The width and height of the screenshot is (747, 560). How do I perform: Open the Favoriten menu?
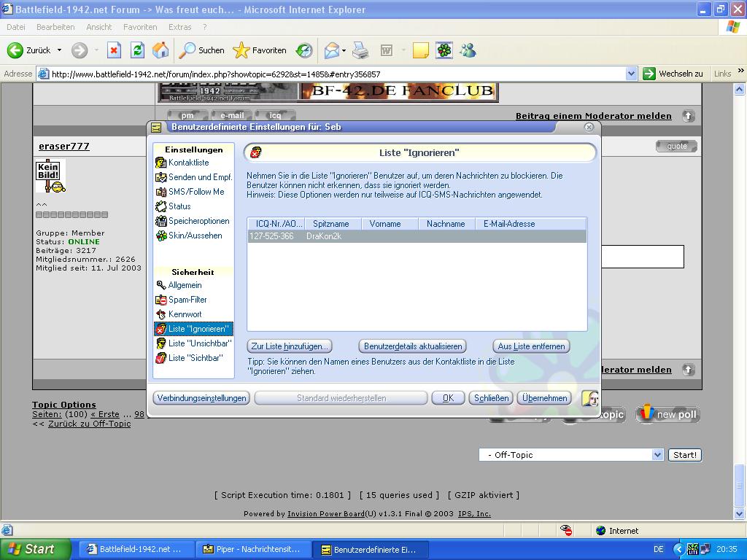[x=140, y=27]
